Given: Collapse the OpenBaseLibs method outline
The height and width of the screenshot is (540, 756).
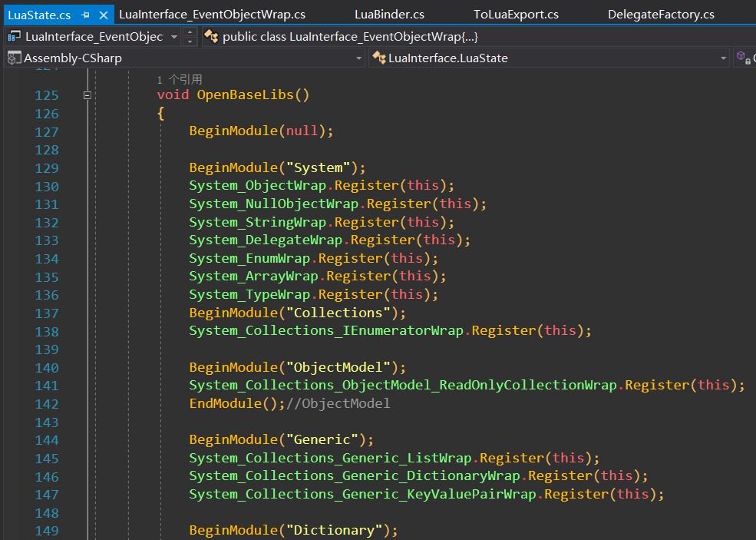Looking at the screenshot, I should pyautogui.click(x=87, y=95).
